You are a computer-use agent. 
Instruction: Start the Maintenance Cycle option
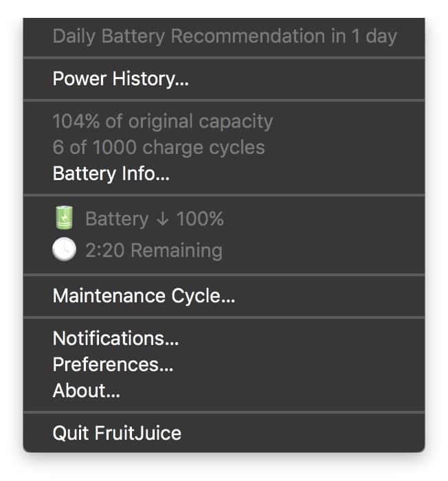pyautogui.click(x=144, y=296)
